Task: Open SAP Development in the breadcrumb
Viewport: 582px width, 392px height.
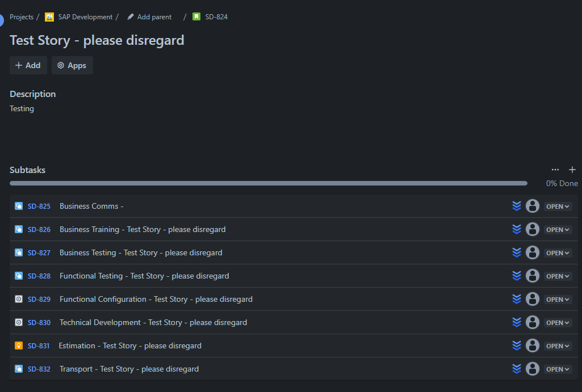Action: [85, 17]
